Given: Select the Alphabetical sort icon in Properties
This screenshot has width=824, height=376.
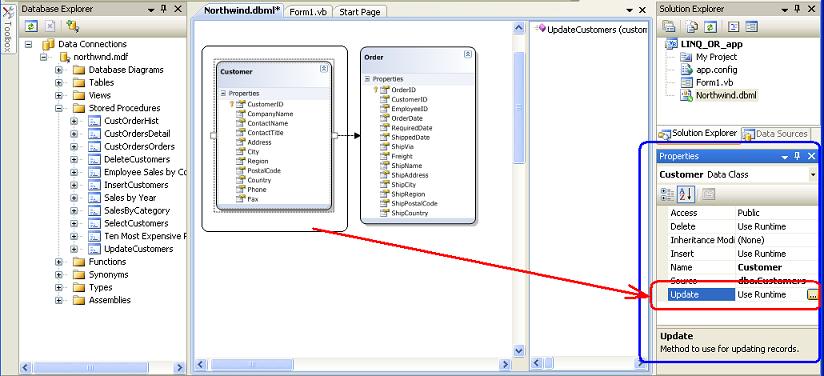Looking at the screenshot, I should click(x=686, y=195).
